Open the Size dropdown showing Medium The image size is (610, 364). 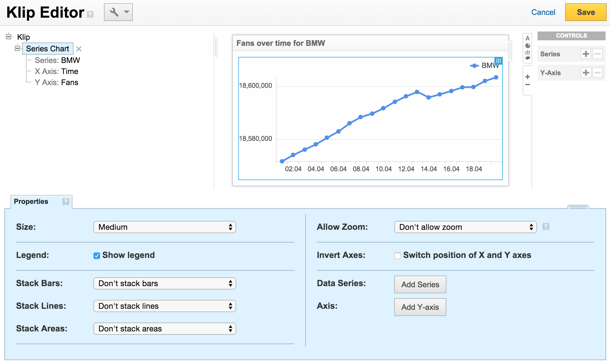(x=165, y=227)
